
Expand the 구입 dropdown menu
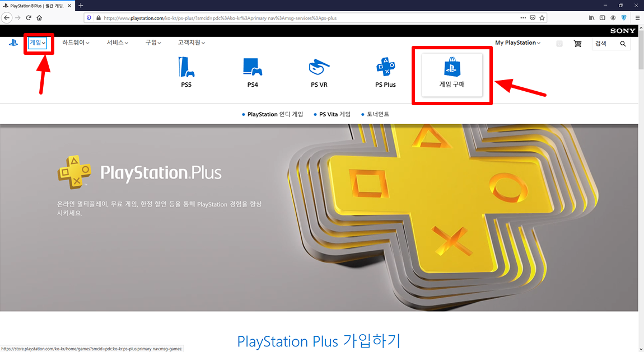coord(153,43)
